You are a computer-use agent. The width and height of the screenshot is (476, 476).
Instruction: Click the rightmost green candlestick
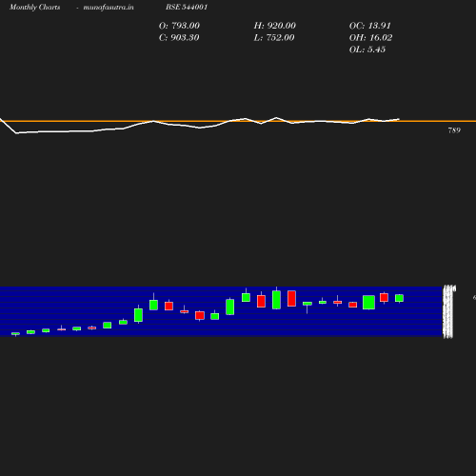(399, 298)
